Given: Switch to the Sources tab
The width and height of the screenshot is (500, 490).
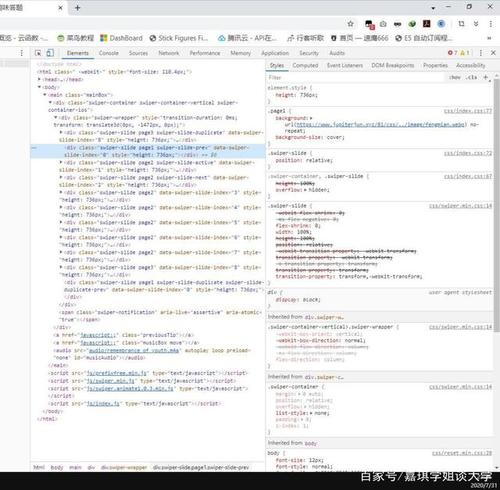Looking at the screenshot, I should 138,53.
